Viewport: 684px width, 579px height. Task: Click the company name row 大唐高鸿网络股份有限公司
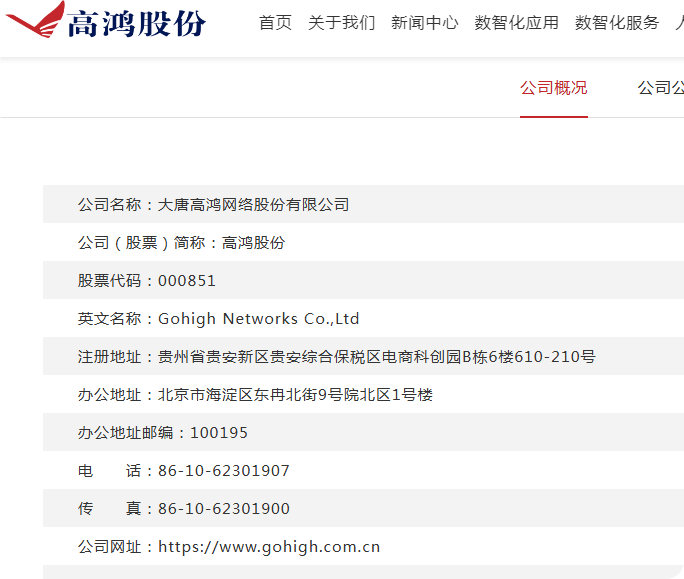(363, 204)
